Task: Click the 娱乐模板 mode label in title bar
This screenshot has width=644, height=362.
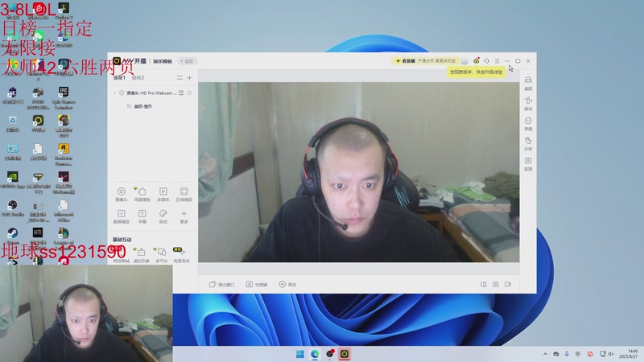Action: pyautogui.click(x=163, y=61)
